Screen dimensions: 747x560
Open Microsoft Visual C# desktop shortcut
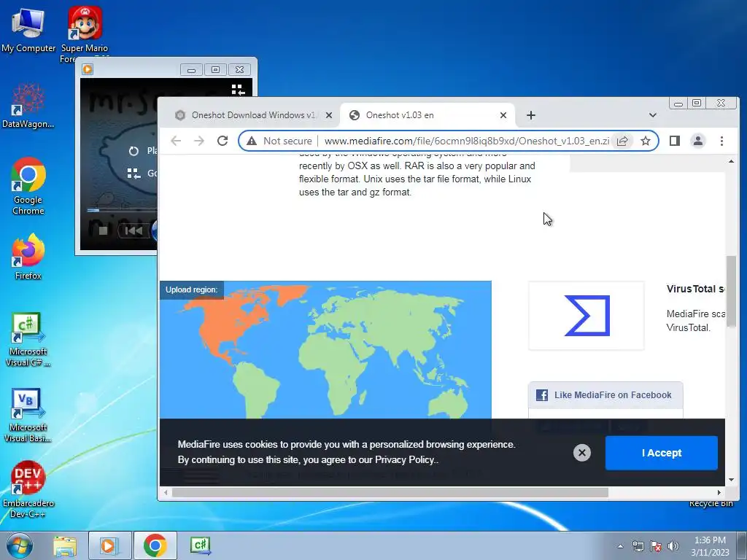(28, 339)
